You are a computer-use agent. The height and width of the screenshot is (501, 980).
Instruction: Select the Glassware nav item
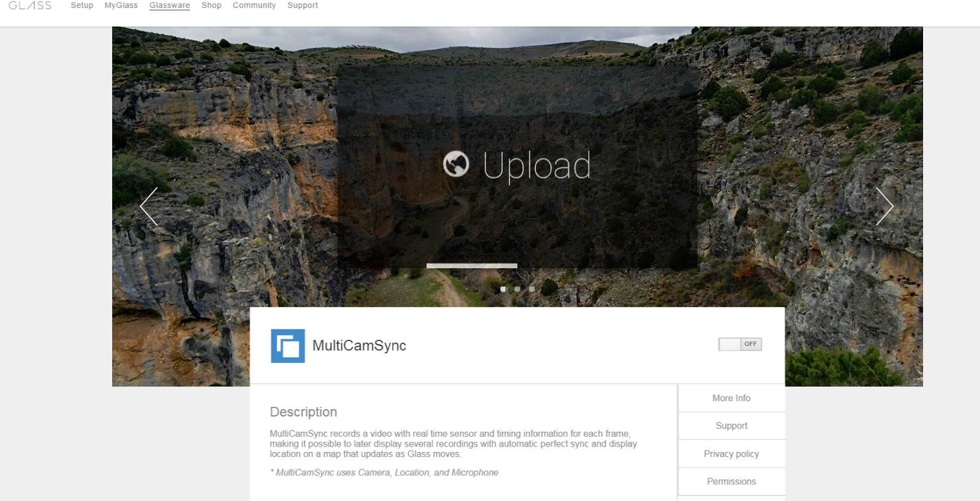coord(170,6)
